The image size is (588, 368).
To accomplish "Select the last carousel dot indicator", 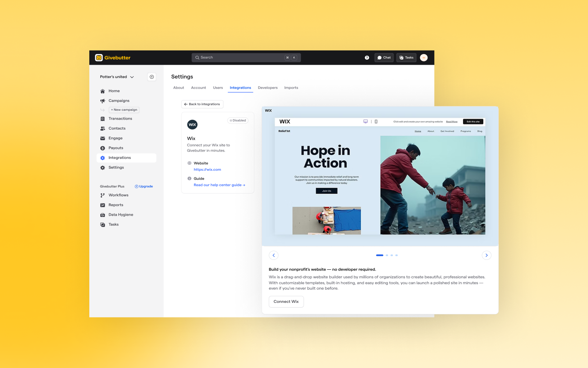I will point(397,255).
